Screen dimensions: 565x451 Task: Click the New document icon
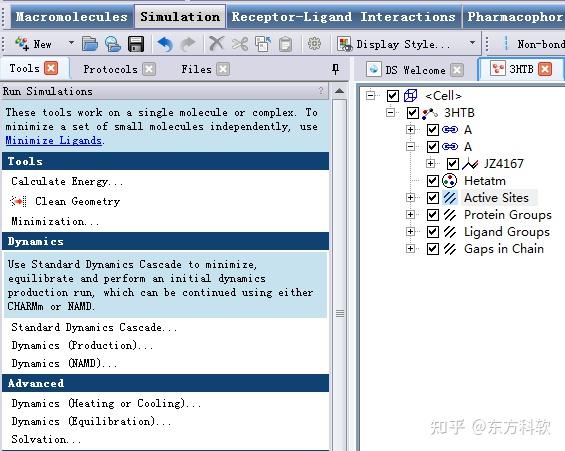22,44
